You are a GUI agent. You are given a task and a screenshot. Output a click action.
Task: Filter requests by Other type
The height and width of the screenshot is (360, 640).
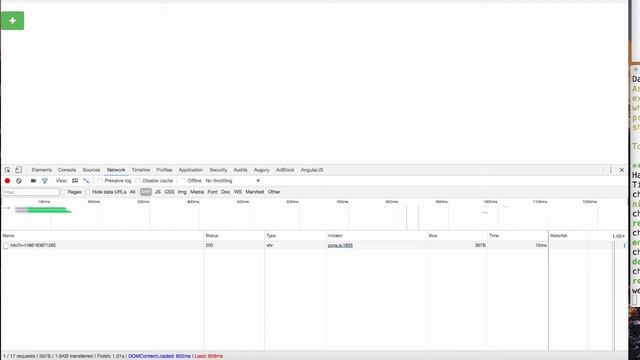click(274, 192)
